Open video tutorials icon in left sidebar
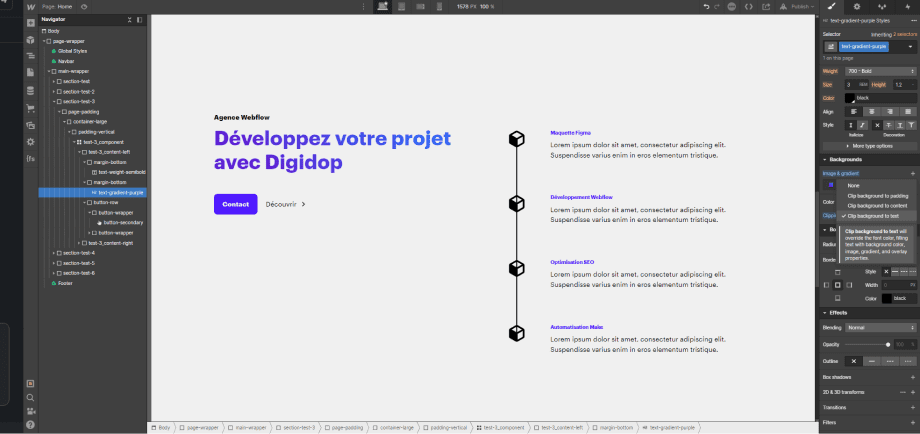The height and width of the screenshot is (434, 920). (x=31, y=411)
